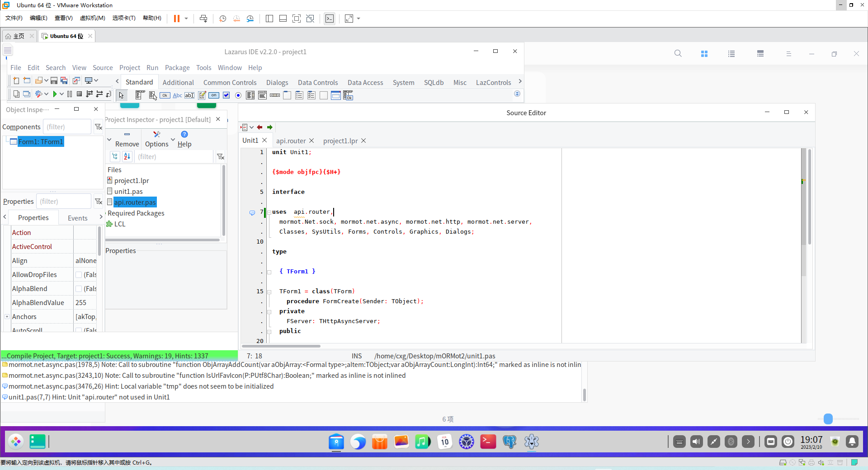Select the TLabel (Abc) component icon
Viewport: 868px width, 470px height.
(177, 95)
